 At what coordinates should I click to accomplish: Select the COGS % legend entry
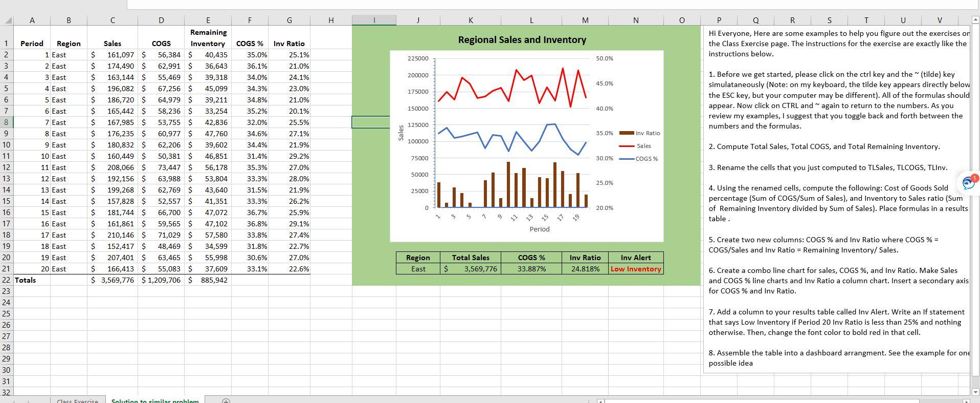pyautogui.click(x=638, y=159)
